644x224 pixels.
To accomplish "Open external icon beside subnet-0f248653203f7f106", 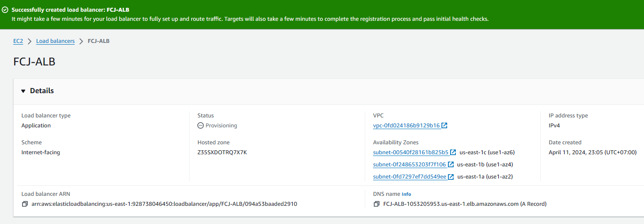I will pos(451,165).
